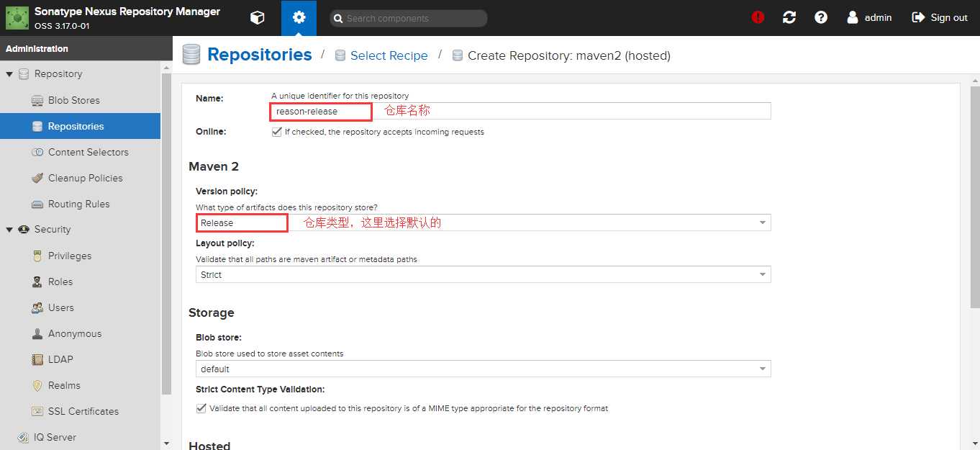Uncheck the Online checkbox

pyautogui.click(x=276, y=132)
